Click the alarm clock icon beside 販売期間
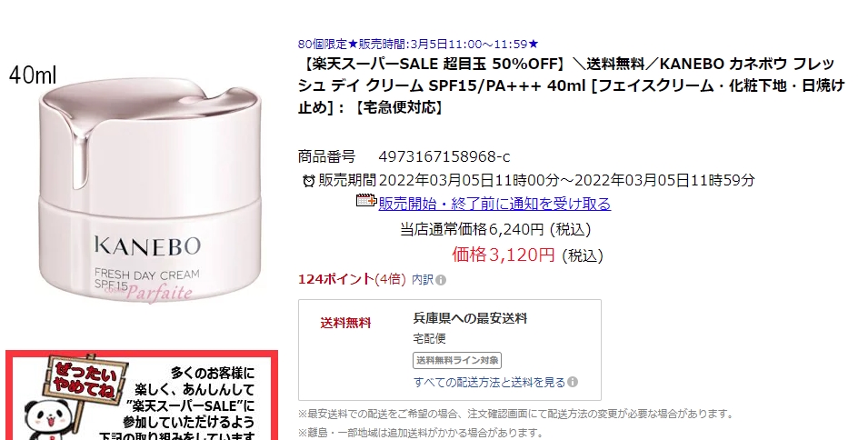Viewport: 868px width, 440px height. 309,180
